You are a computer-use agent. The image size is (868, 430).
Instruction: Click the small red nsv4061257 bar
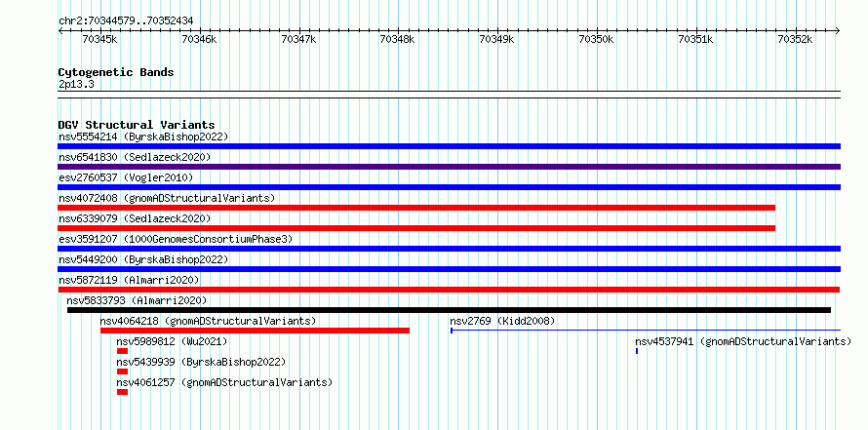coord(122,392)
